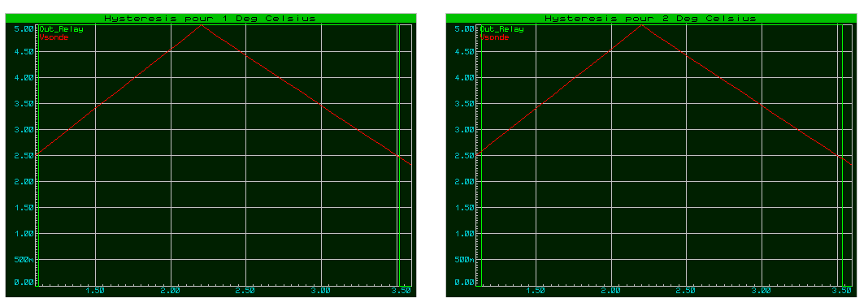Click Out_Relay trace label in 1 Deg graph
The width and height of the screenshot is (868, 307).
tap(62, 29)
